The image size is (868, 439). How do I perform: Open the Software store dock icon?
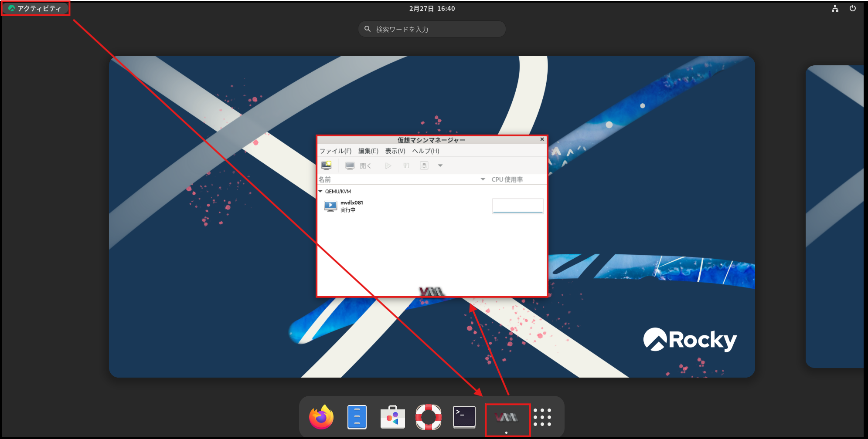392,417
